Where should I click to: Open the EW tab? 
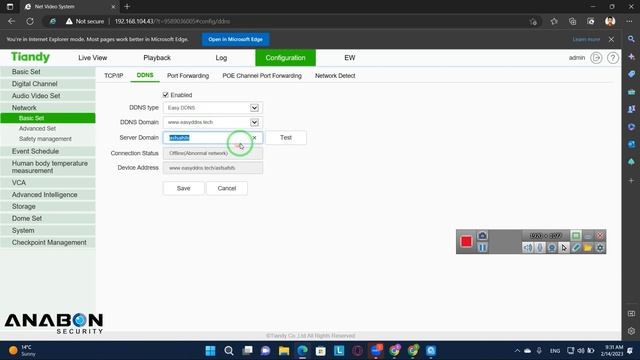[x=350, y=58]
